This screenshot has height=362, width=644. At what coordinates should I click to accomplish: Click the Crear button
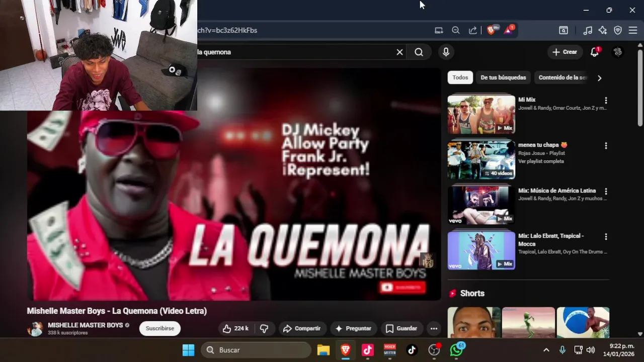[x=565, y=52]
